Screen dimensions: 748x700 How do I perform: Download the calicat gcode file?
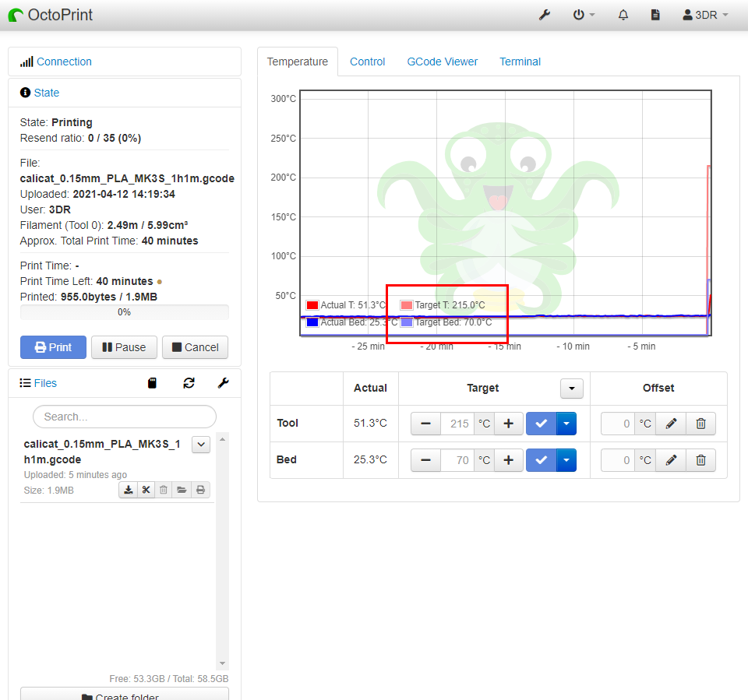coord(128,490)
